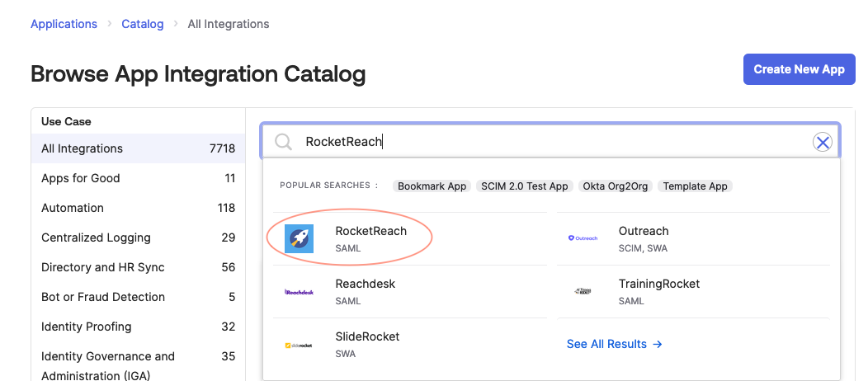Click the SCIM, SWA label under Outreach
The width and height of the screenshot is (868, 381).
[643, 248]
